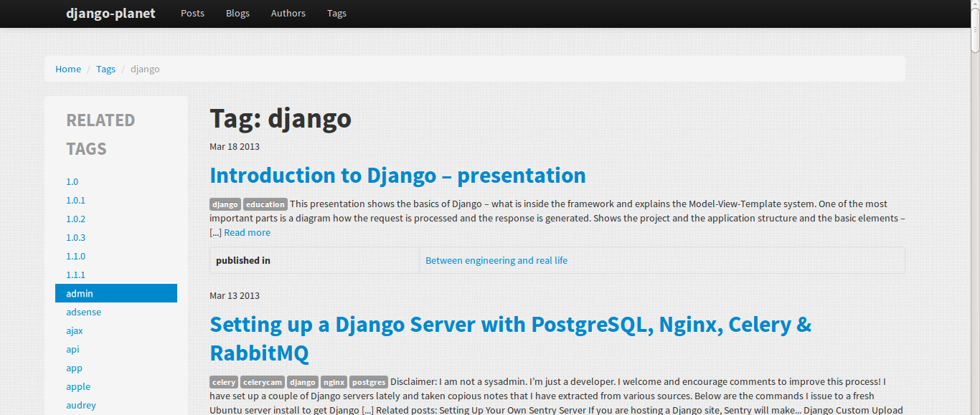Click 'django' text in the breadcrumb
980x415 pixels.
[145, 69]
